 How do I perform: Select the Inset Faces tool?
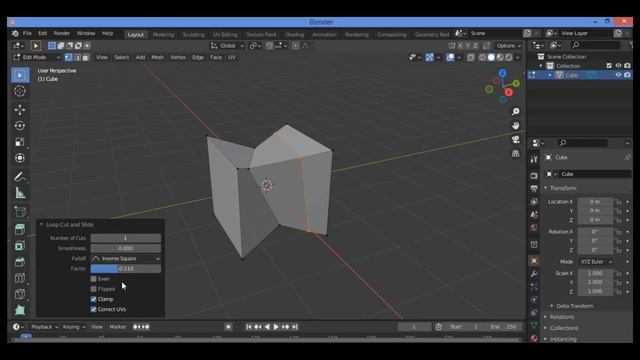pos(20,246)
